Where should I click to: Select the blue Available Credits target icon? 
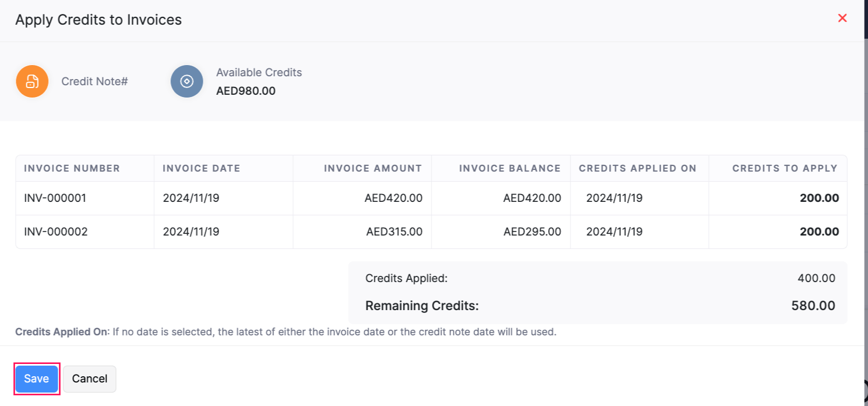[x=187, y=81]
